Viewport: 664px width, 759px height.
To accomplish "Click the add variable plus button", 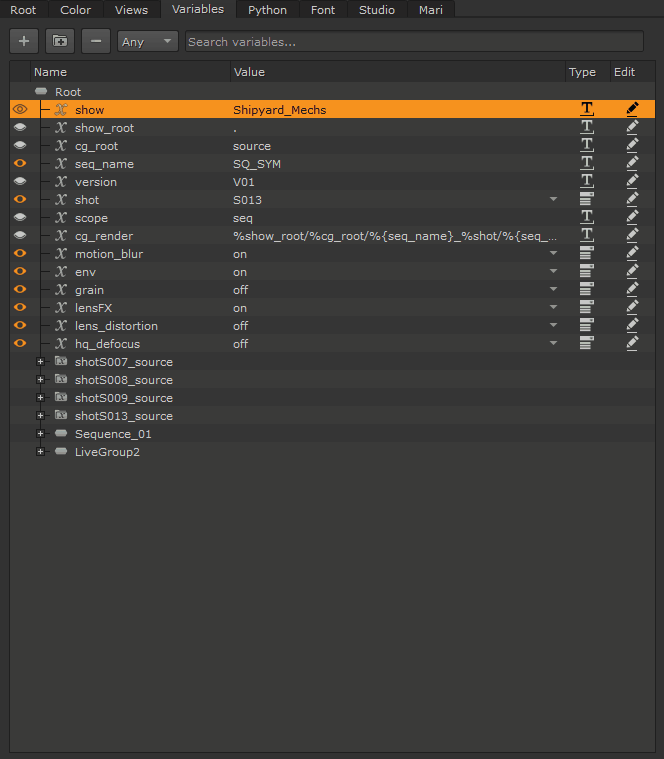I will coord(24,41).
